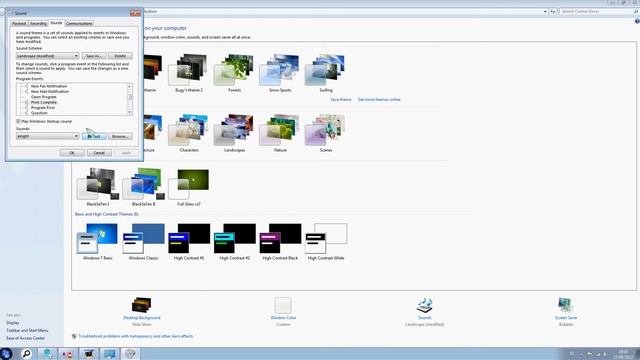The height and width of the screenshot is (360, 640).
Task: Click the Windows Start orb
Action: (x=6, y=353)
